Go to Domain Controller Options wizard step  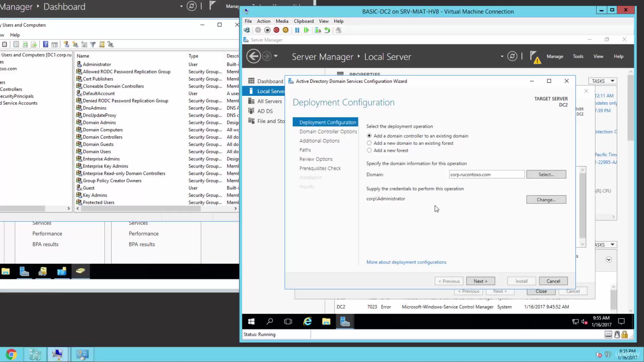[x=328, y=131]
